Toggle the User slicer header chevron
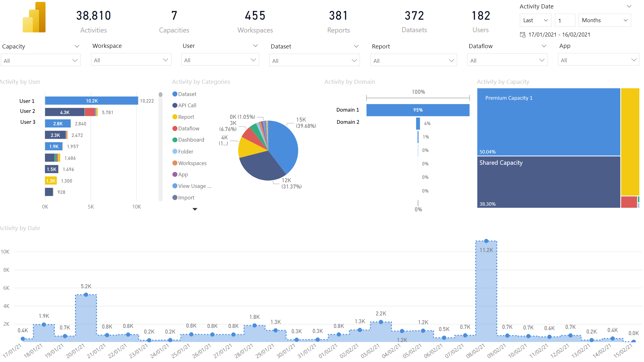Screen dimensions: 644x362 pyautogui.click(x=255, y=46)
